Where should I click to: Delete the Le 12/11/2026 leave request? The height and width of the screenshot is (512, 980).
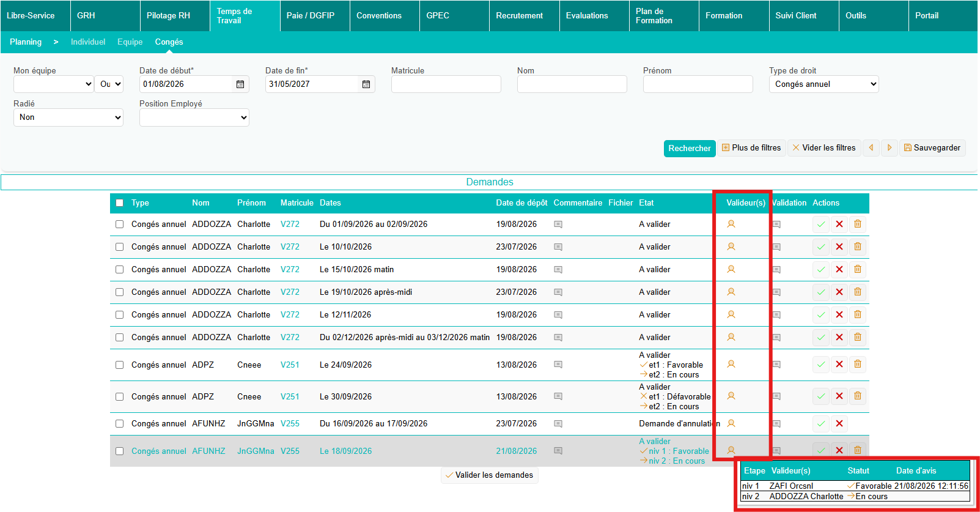coord(858,315)
